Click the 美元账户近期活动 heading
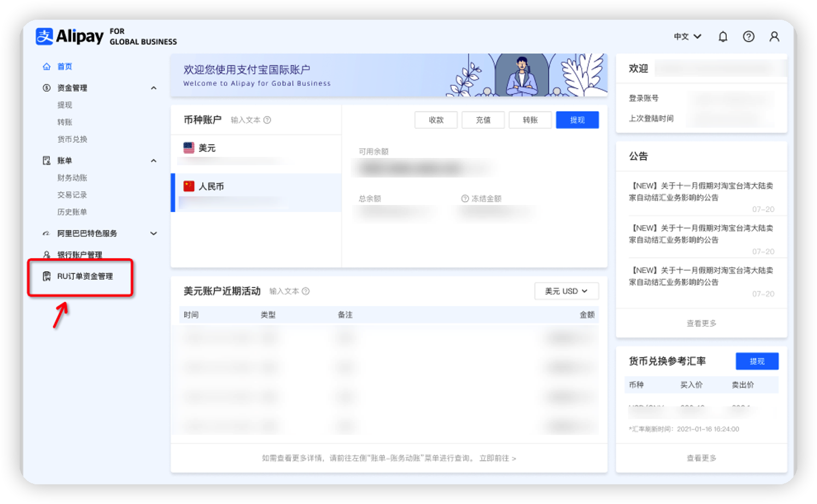This screenshot has width=817, height=504. 222,291
